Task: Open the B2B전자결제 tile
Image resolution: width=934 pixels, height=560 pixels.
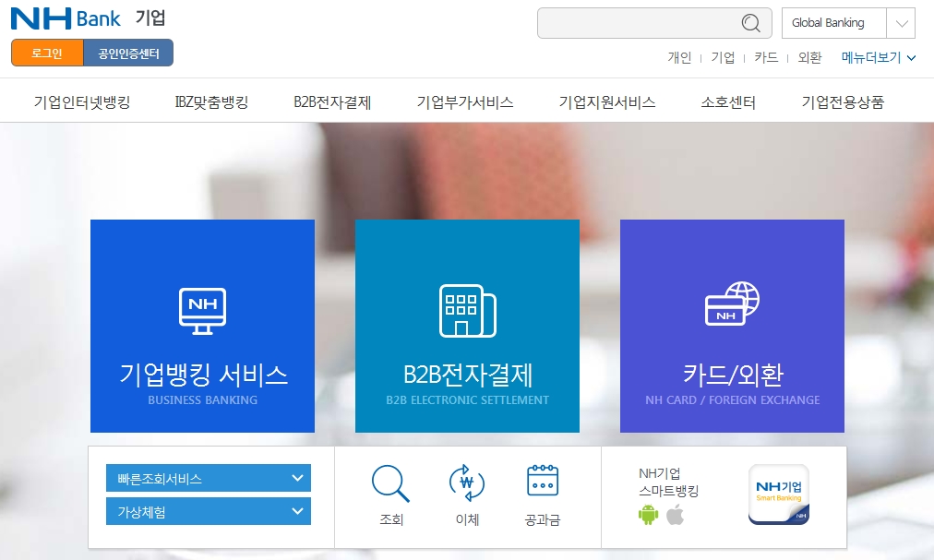Action: point(467,326)
